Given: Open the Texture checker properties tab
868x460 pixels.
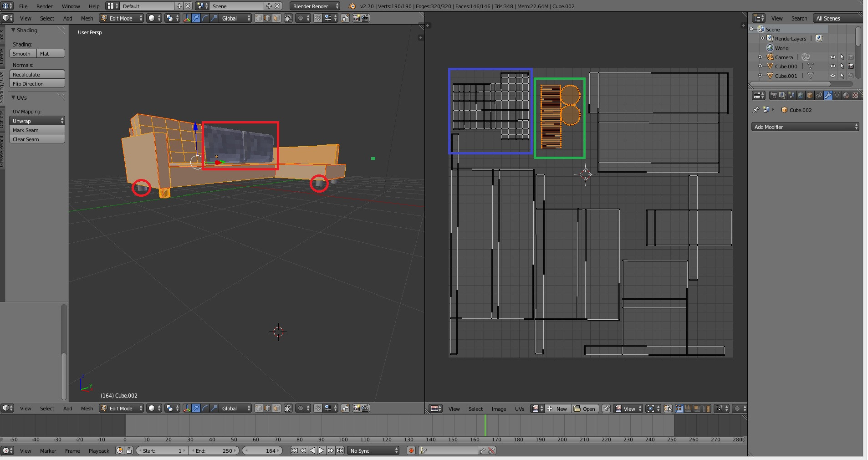Looking at the screenshot, I should click(x=855, y=95).
